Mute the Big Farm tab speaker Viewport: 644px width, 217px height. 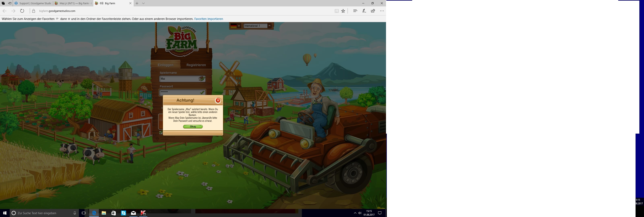(x=101, y=3)
